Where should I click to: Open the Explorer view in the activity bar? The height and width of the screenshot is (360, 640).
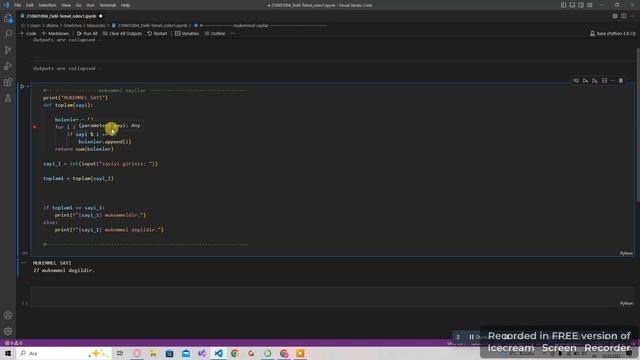point(8,18)
